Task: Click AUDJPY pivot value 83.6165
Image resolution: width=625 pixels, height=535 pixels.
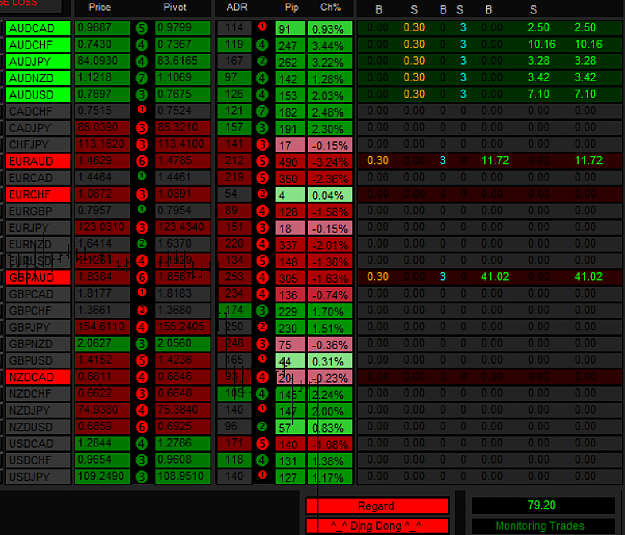Action: click(183, 61)
